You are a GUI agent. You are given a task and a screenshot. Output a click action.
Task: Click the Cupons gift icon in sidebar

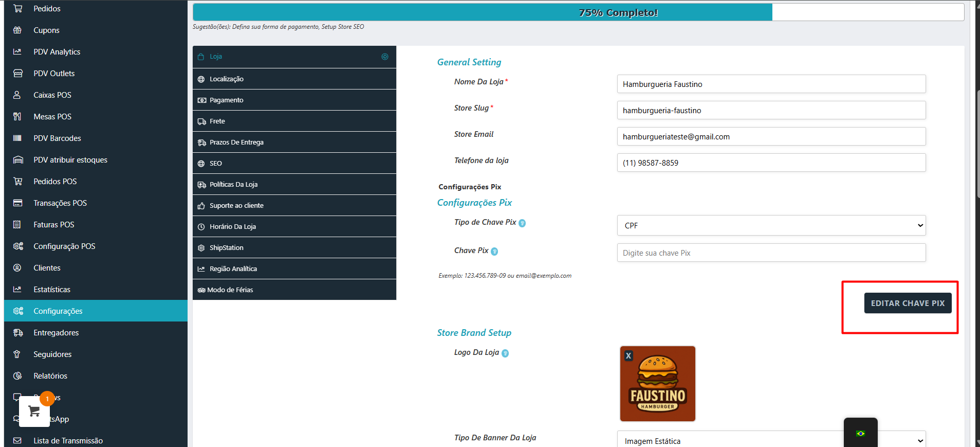(17, 30)
